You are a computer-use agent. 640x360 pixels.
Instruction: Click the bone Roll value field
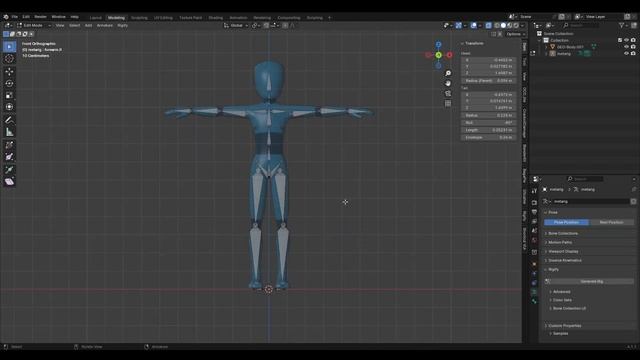pos(489,122)
